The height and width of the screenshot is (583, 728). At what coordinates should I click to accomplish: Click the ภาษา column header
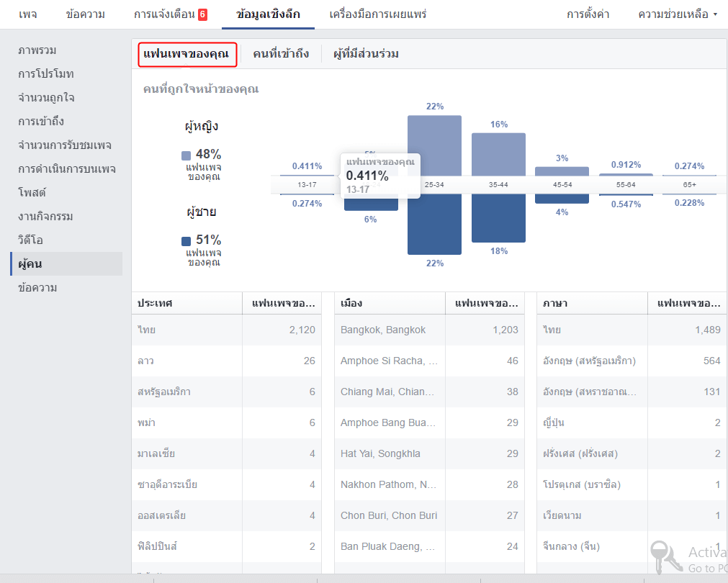tap(593, 303)
